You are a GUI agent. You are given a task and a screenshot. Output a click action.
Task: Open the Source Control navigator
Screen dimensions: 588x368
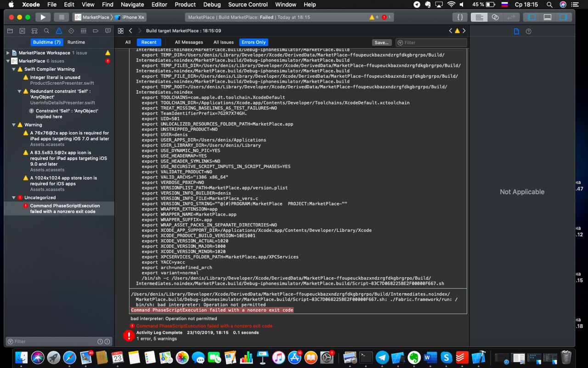click(x=22, y=31)
